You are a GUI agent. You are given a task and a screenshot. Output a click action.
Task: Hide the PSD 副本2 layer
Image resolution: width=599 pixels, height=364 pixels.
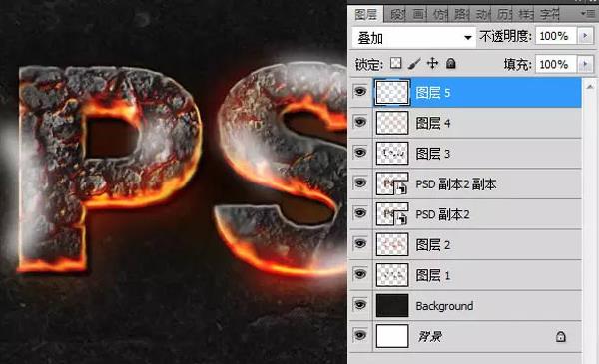tap(360, 212)
